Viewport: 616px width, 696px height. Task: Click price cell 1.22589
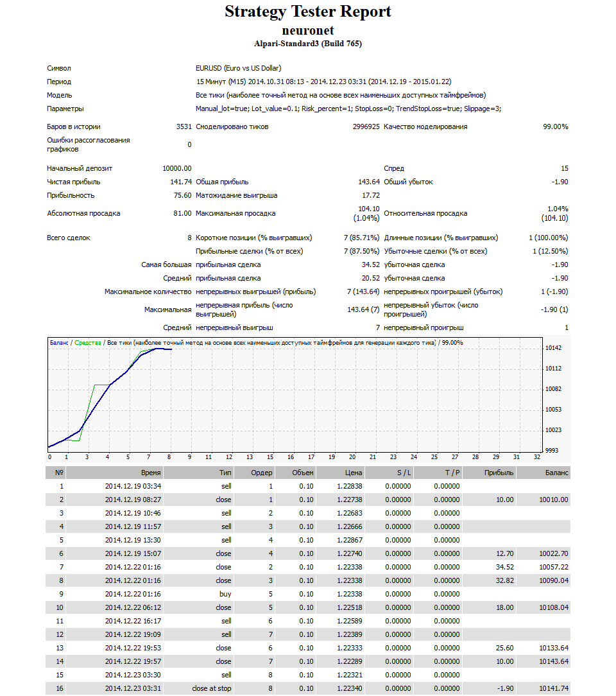point(350,621)
